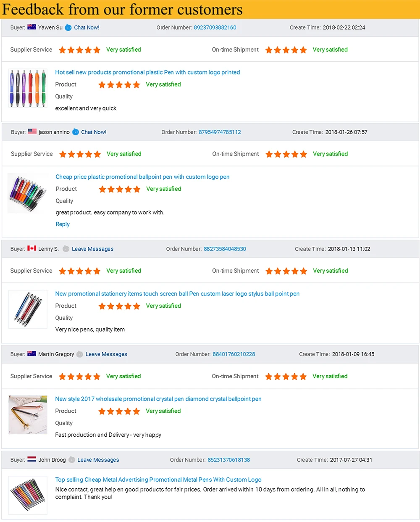Click gray message icon beside John Droog
This screenshot has height=522, width=420.
coord(72,460)
